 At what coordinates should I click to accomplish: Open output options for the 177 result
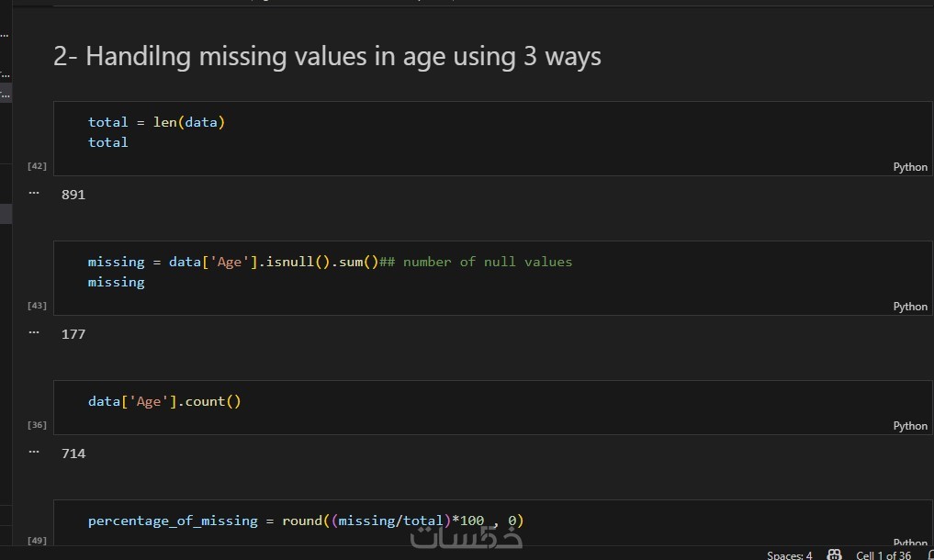(34, 333)
